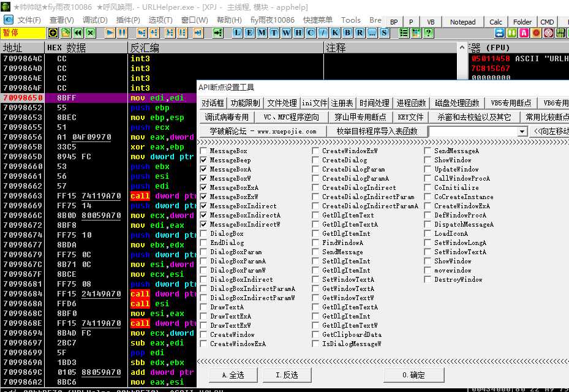Click the combo box text field
Screen dimensions: 569x392
473,132
